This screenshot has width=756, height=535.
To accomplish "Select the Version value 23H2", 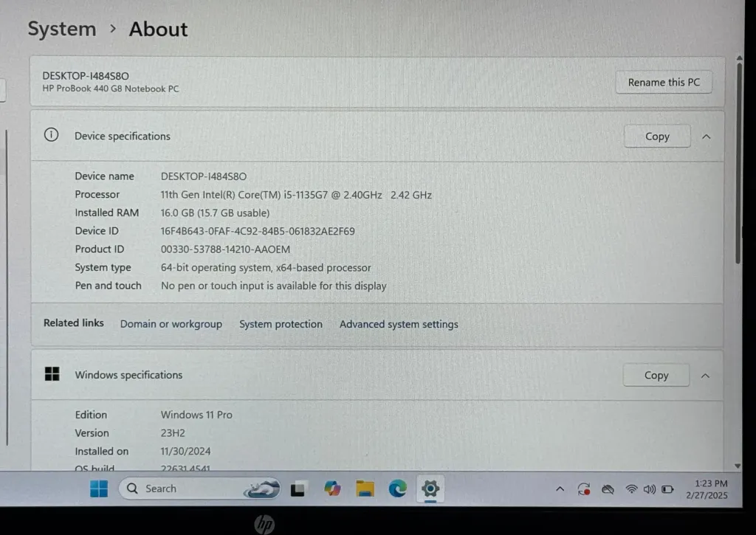I will tap(173, 433).
